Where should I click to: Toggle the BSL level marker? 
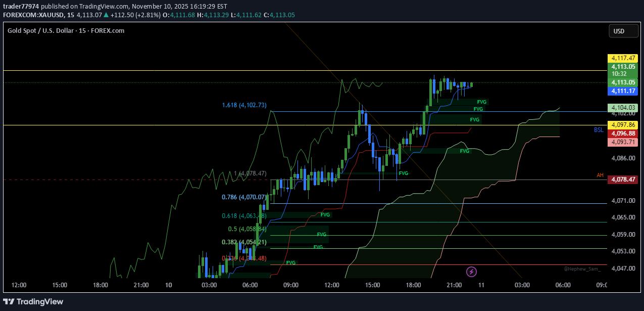[598, 129]
